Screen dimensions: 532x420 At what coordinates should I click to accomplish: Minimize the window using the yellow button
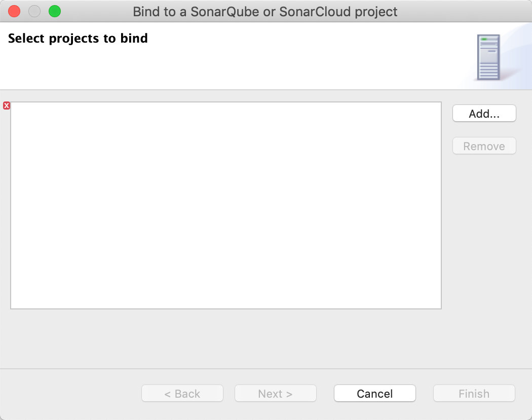(34, 11)
